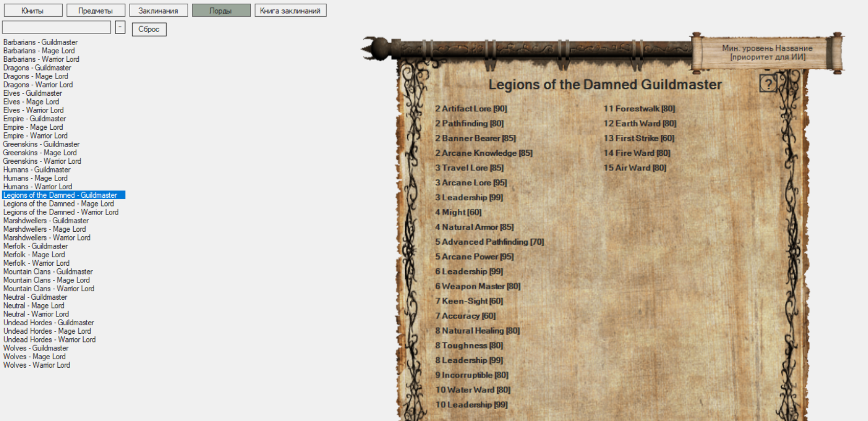Open the Книга заклинаний tab
The height and width of the screenshot is (421, 868).
[291, 10]
